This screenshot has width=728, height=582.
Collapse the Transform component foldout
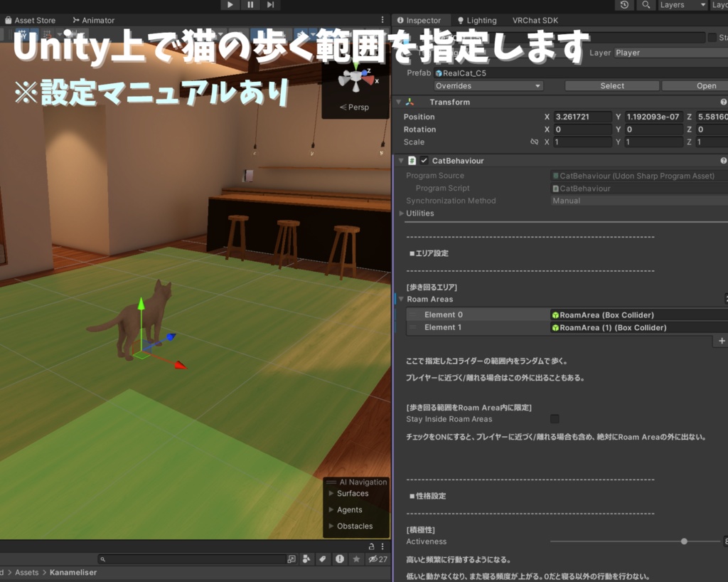pyautogui.click(x=398, y=102)
